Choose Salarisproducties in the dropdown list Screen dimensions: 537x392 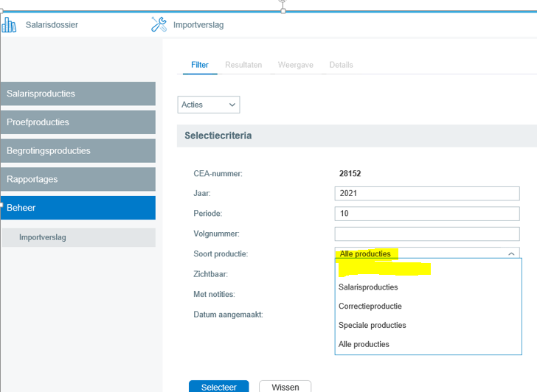point(428,287)
